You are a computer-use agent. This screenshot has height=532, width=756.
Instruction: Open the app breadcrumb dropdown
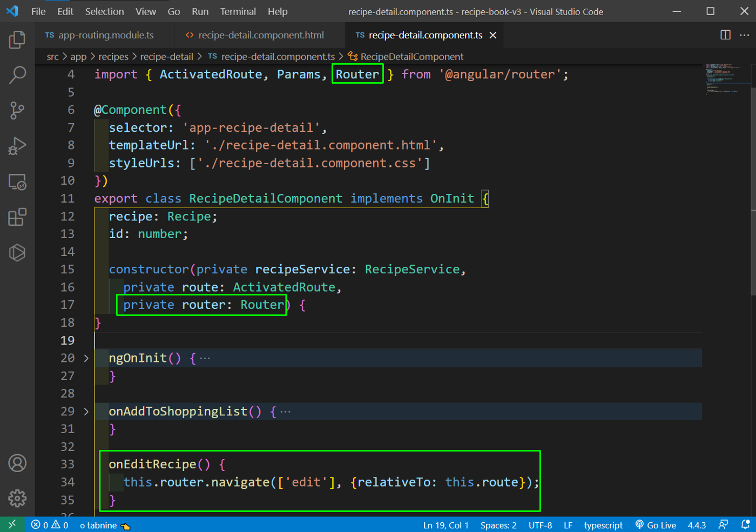point(78,57)
